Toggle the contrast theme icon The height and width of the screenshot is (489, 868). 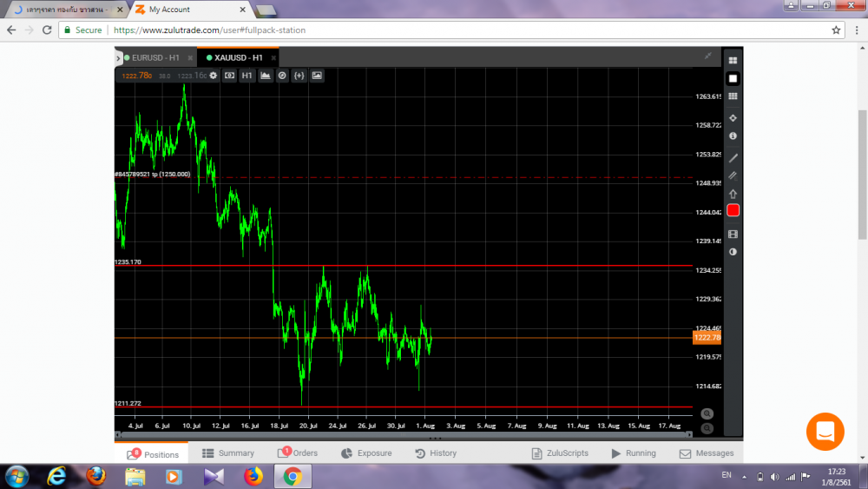(x=733, y=252)
